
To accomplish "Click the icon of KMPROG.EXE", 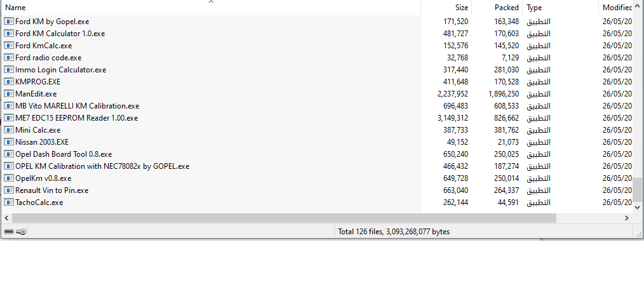I will [x=9, y=82].
